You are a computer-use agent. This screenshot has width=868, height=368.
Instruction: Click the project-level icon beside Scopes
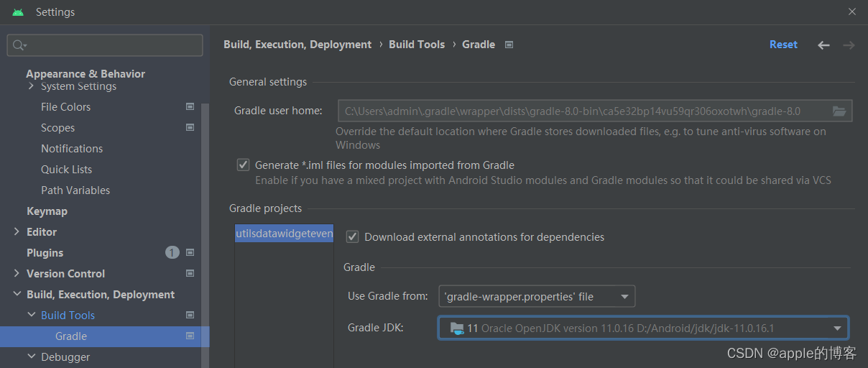(190, 127)
